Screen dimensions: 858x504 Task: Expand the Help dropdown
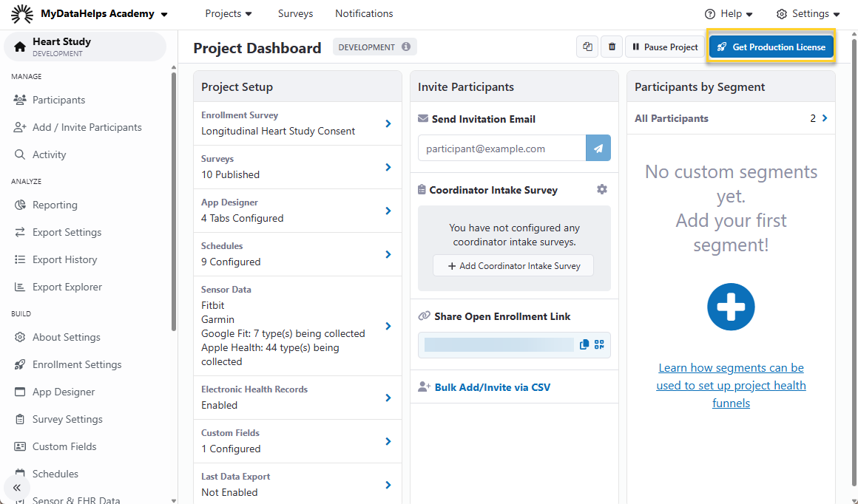[729, 13]
